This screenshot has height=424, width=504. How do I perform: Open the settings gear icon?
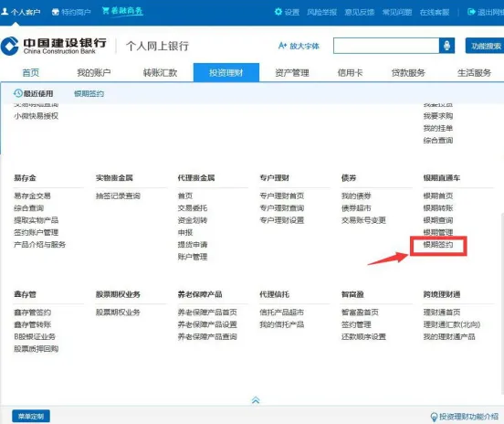[x=278, y=12]
